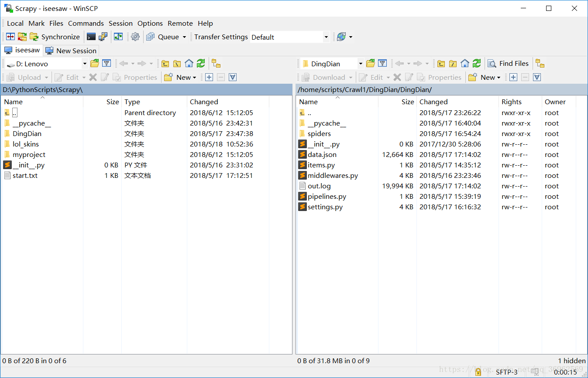Viewport: 588px width, 378px height.
Task: Select the local DingDian folder row
Action: tap(27, 134)
